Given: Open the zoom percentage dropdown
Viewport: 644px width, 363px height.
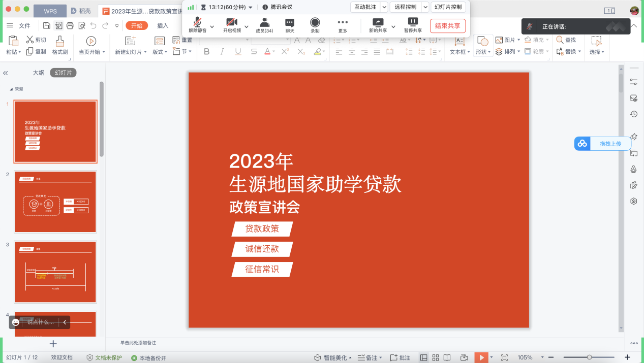Looking at the screenshot, I should tap(542, 357).
